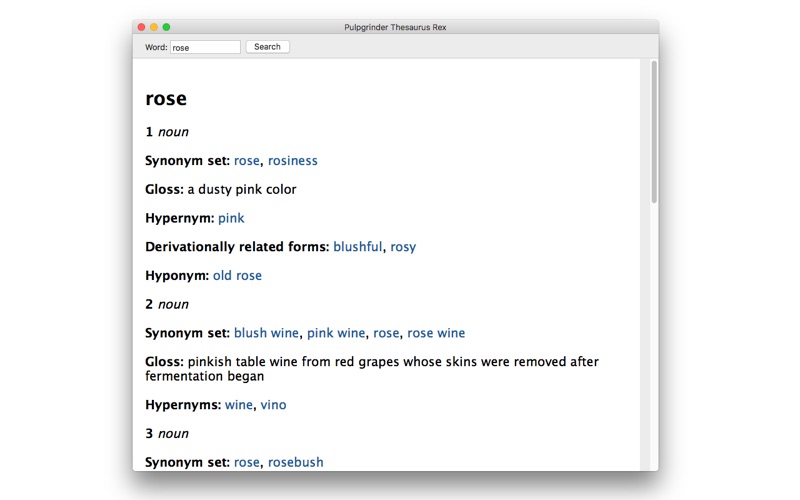Click the Search button
The width and height of the screenshot is (800, 500).
(x=267, y=47)
